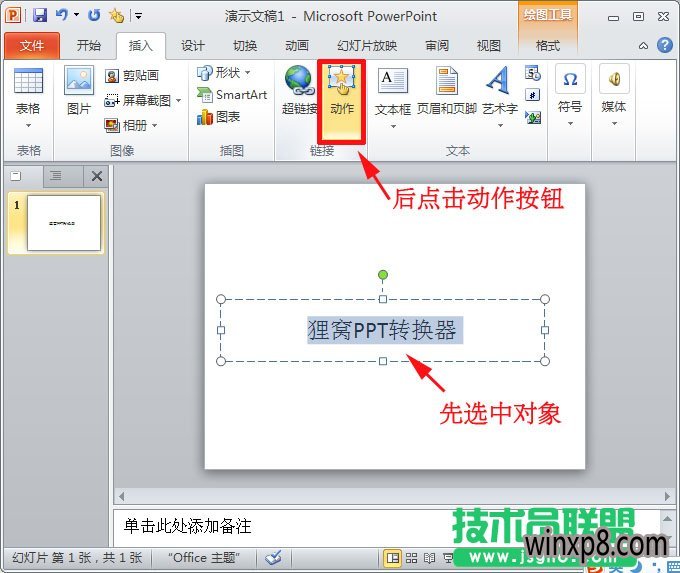Click "Office 主题" theme indicator in status bar
The height and width of the screenshot is (573, 680).
click(204, 557)
